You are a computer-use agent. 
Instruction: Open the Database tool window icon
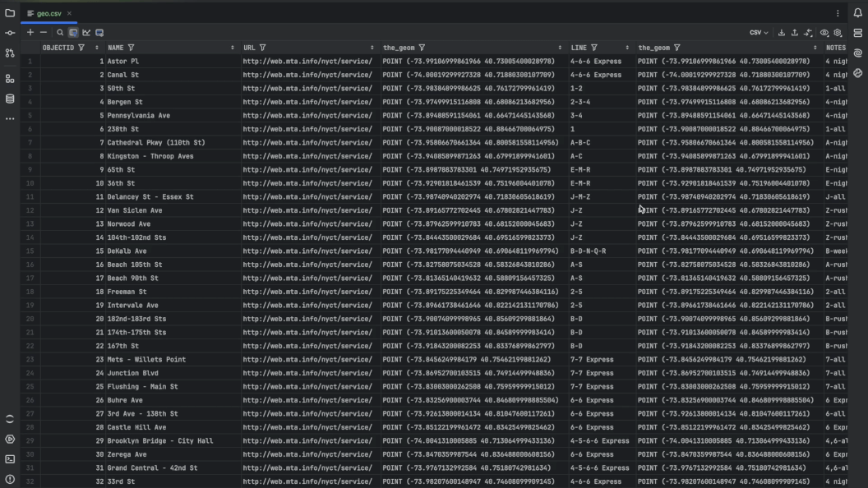pos(10,99)
